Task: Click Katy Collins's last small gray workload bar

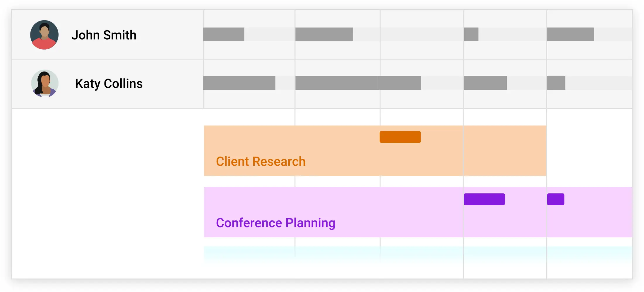Action: pos(556,83)
